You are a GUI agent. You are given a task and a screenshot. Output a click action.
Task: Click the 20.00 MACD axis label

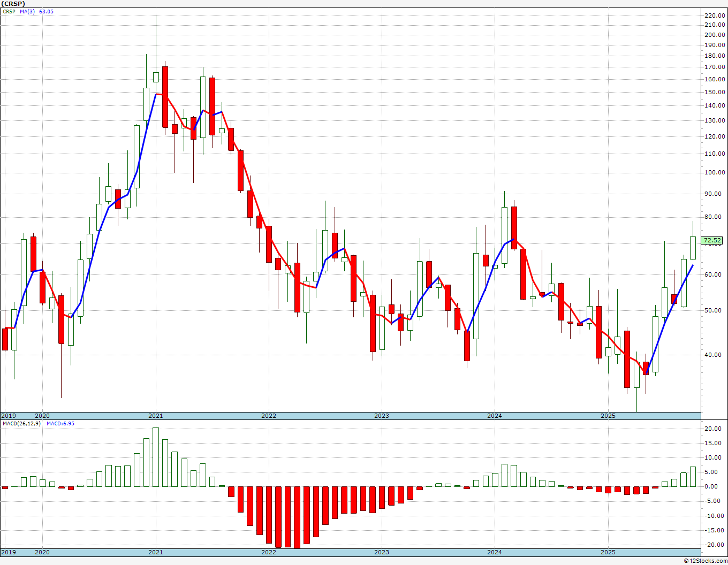point(715,429)
